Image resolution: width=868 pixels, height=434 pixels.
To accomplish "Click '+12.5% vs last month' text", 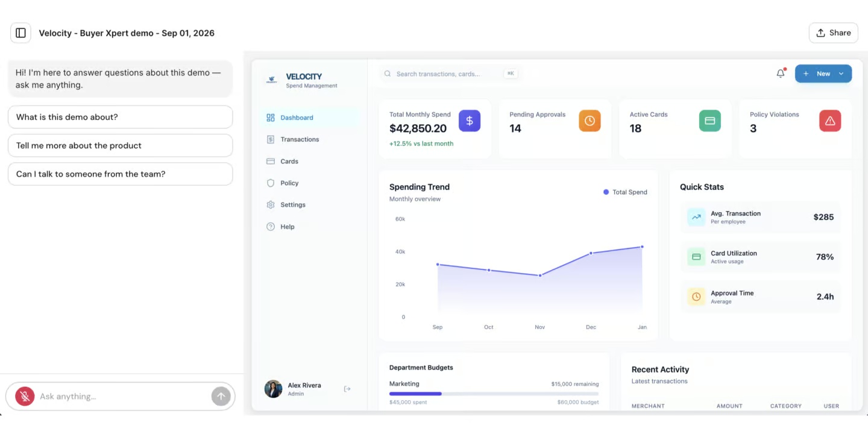I will [421, 143].
